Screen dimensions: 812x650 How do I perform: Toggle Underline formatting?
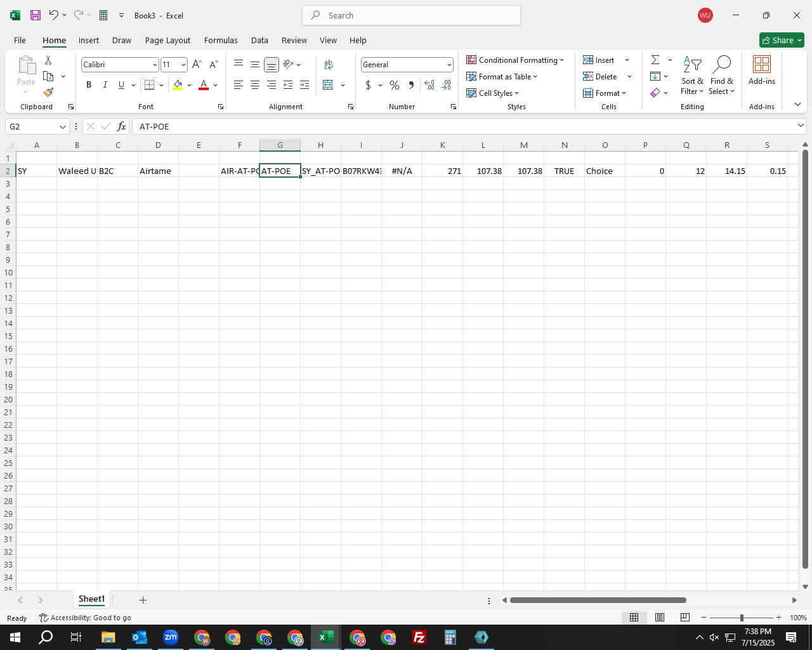pyautogui.click(x=121, y=85)
